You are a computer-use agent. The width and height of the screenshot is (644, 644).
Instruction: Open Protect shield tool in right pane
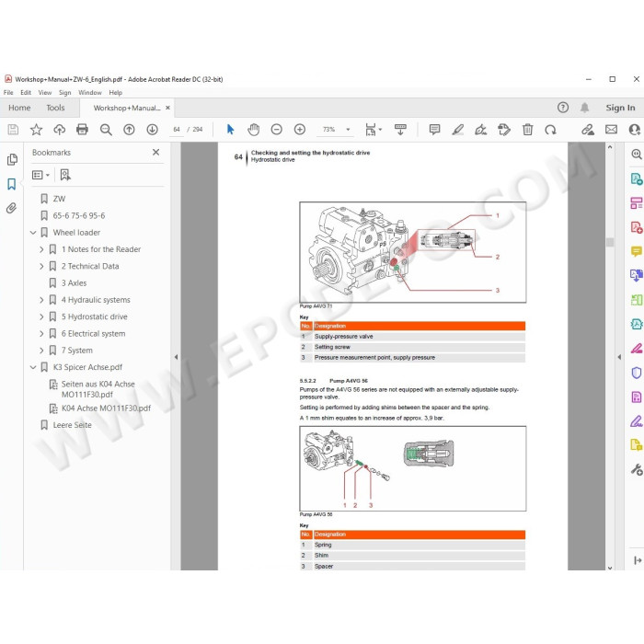click(636, 373)
